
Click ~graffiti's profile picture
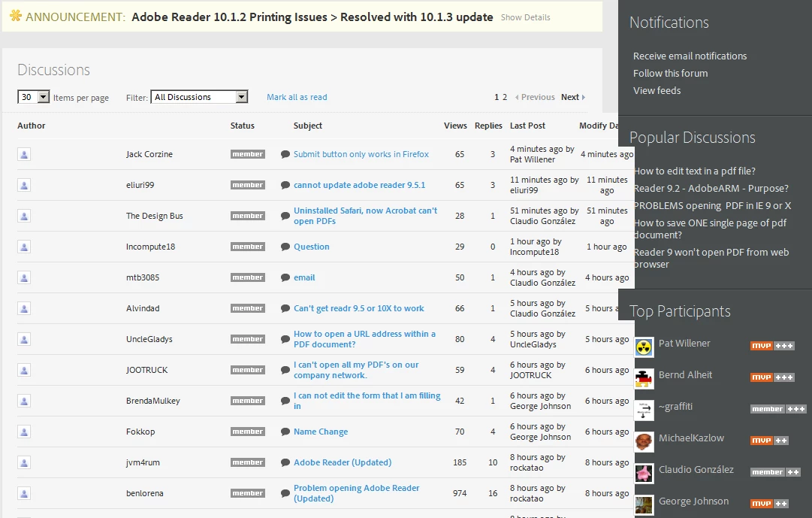pos(644,410)
